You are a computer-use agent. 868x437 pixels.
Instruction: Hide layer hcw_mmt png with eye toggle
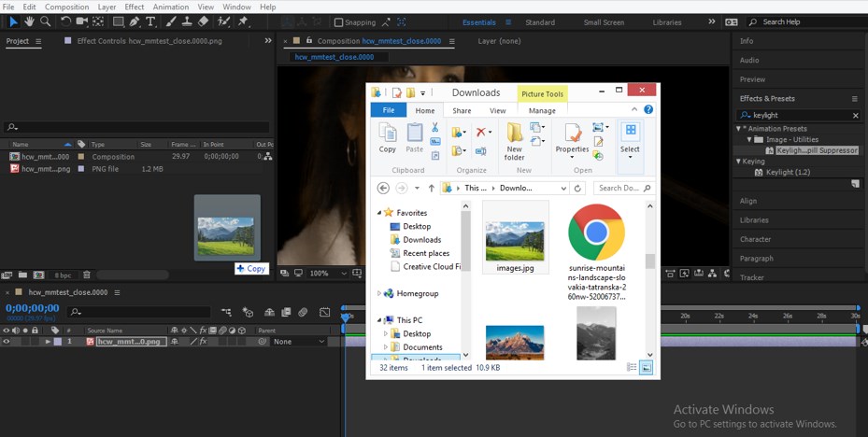(x=7, y=342)
